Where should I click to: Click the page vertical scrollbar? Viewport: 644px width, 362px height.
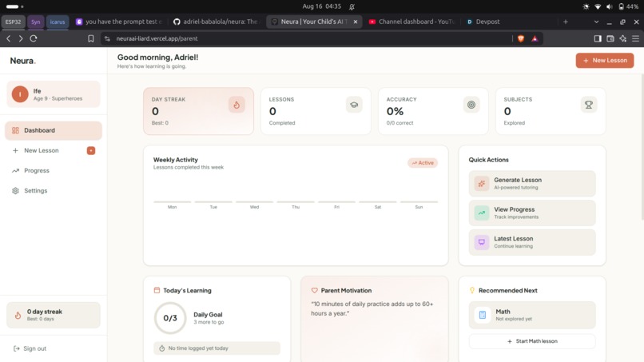[x=642, y=147]
